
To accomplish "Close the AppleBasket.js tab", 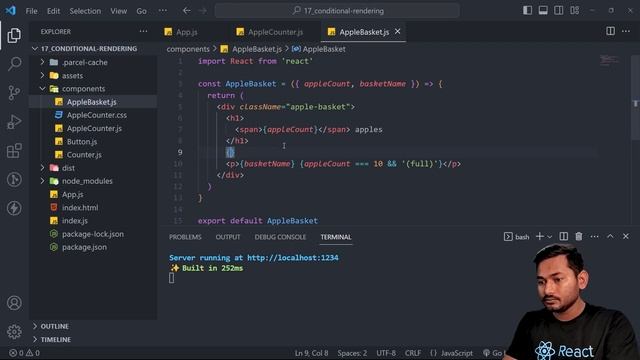I will pos(398,31).
